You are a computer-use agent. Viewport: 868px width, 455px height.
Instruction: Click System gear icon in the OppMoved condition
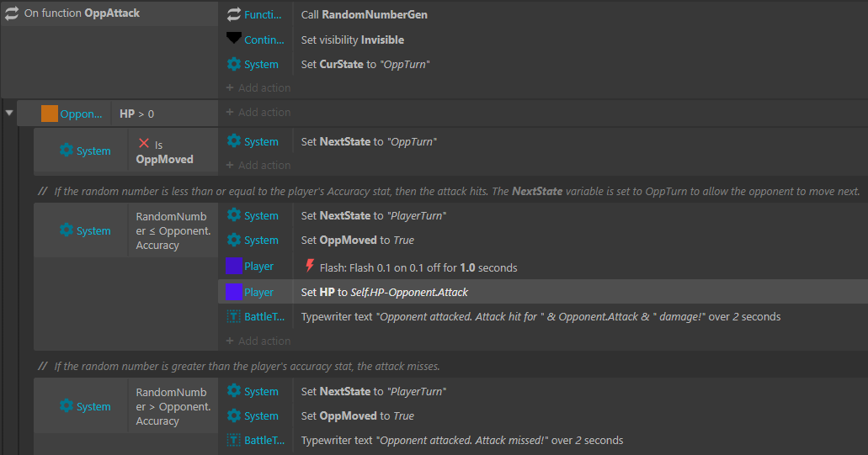coord(67,151)
